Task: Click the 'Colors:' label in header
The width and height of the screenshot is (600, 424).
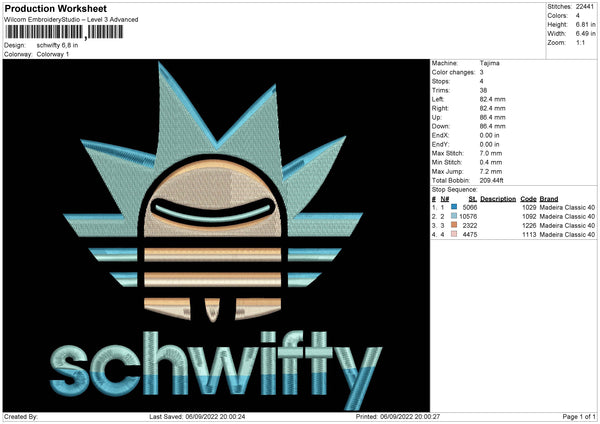Action: pos(558,16)
